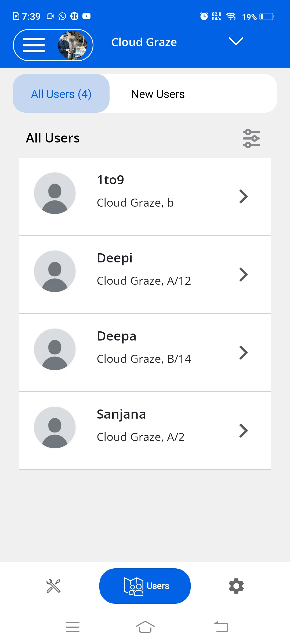Expand the Cloud Graze society dropdown
This screenshot has height=644, width=290.
coord(236,42)
